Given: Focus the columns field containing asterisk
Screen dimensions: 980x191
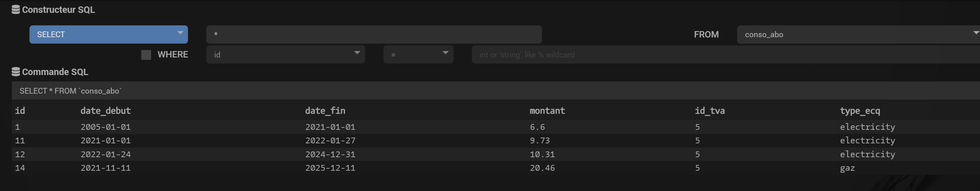Looking at the screenshot, I should pos(374,34).
